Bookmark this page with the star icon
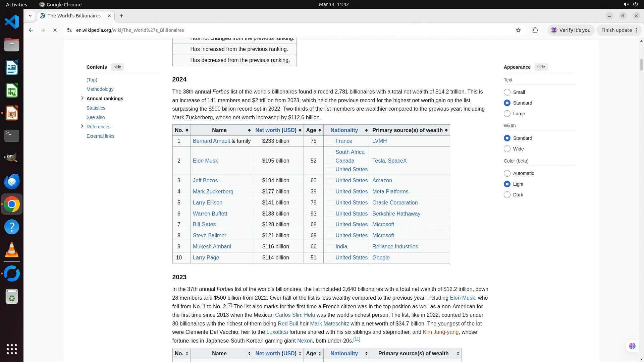 point(518,30)
